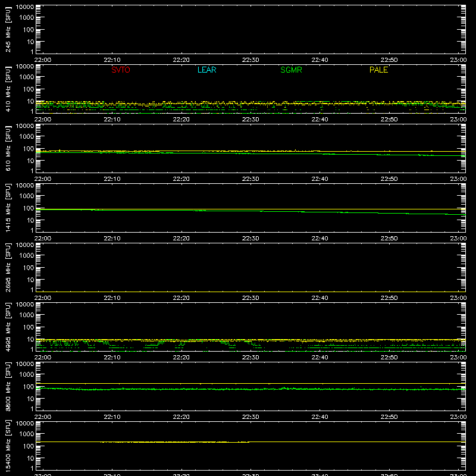Select the 4995 MHz [SFU] axis title
This screenshot has width=476, height=476.
tap(8, 327)
